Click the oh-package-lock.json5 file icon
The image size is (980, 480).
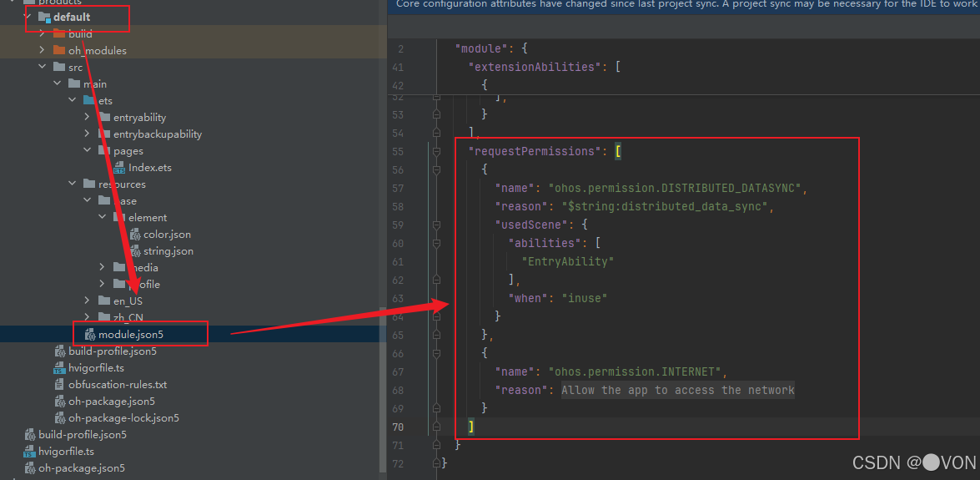[x=60, y=418]
